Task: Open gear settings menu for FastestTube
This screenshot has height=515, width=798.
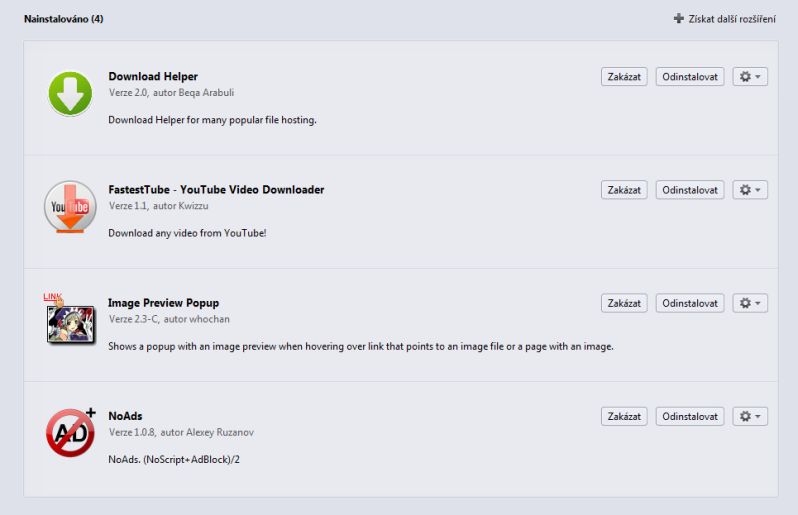Action: click(750, 190)
